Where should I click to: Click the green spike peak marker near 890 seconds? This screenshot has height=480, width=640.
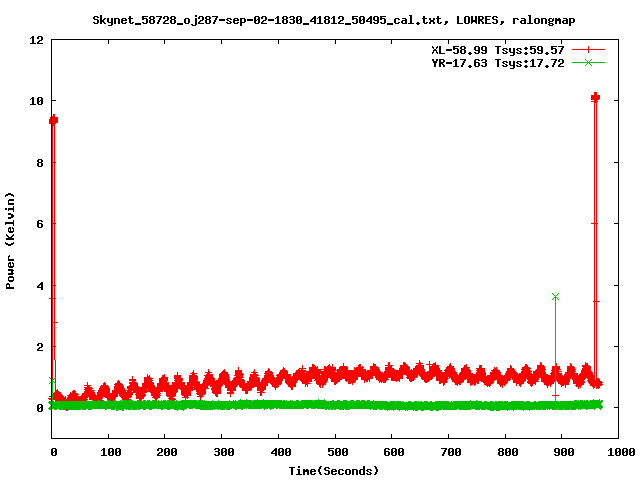pos(555,296)
